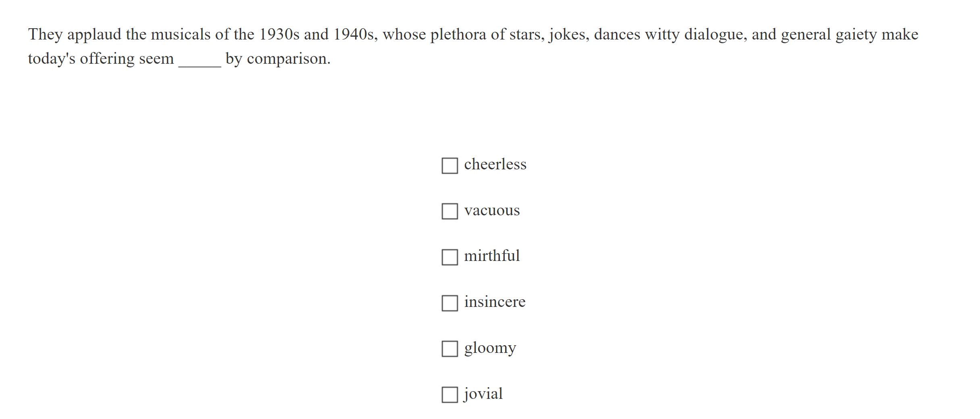Click the 'jovial' answer text
This screenshot has width=980, height=419.
coord(483,394)
